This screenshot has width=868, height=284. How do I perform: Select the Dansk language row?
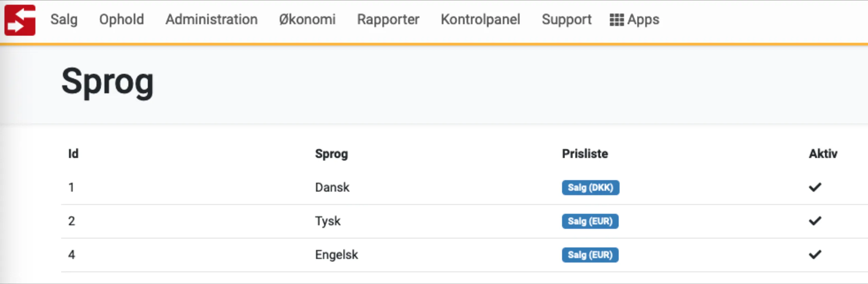(332, 188)
